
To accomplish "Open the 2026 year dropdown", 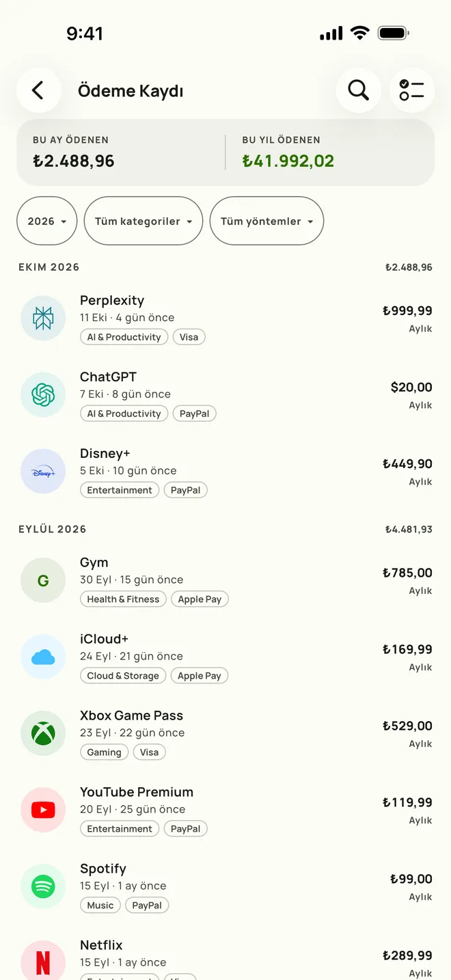I will 46,221.
